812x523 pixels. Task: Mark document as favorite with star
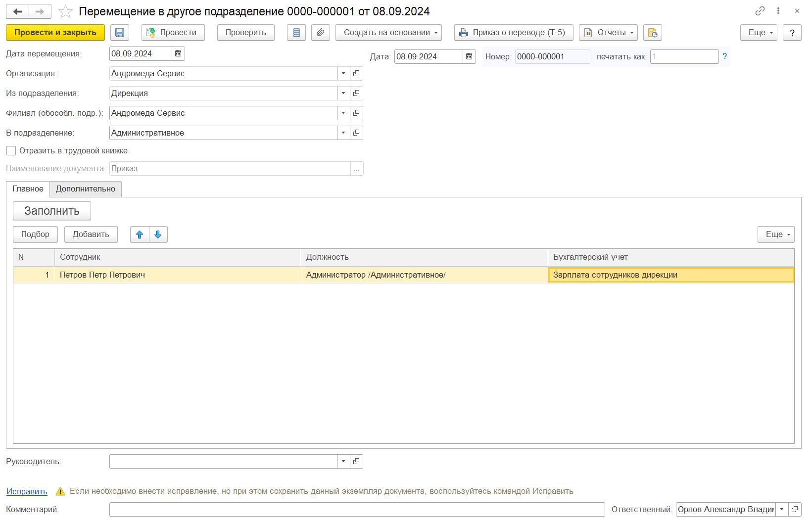65,11
